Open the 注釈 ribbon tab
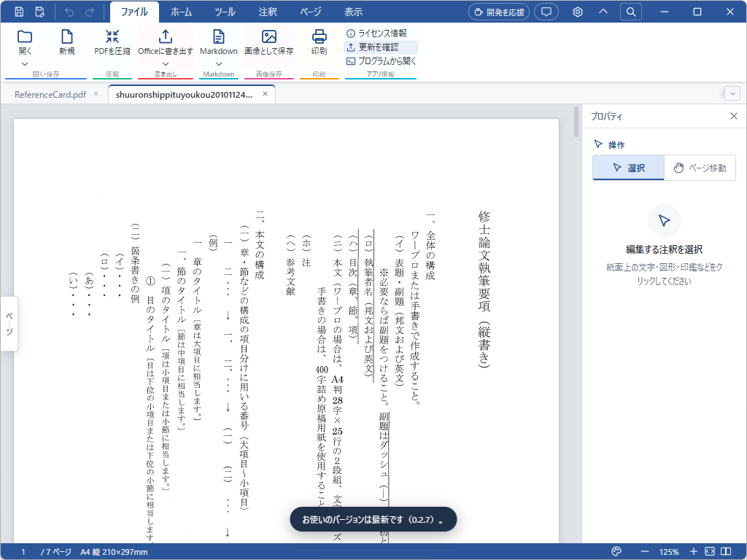The height and width of the screenshot is (560, 747). pyautogui.click(x=268, y=12)
